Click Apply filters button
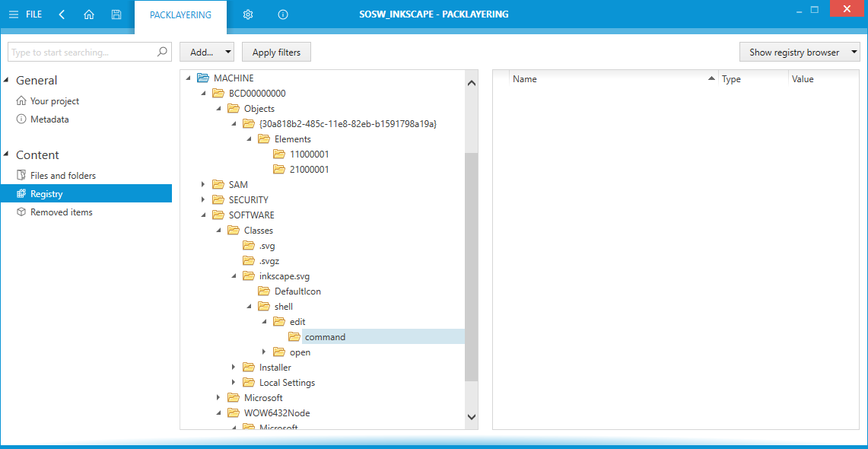 (276, 53)
